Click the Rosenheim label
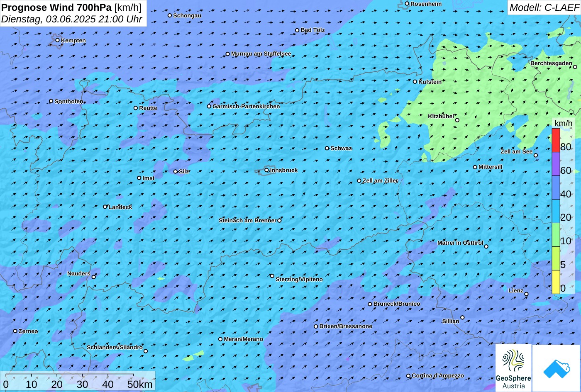This screenshot has height=392, width=581. coord(426,4)
